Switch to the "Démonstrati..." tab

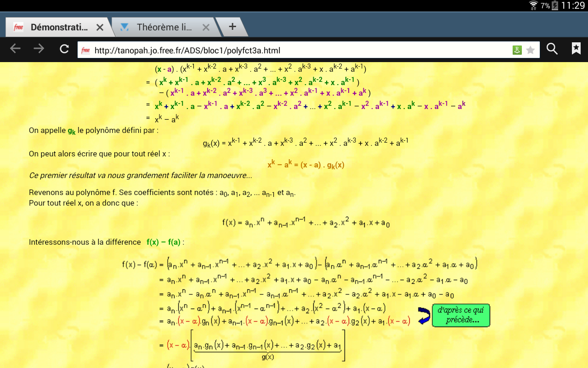click(x=59, y=28)
